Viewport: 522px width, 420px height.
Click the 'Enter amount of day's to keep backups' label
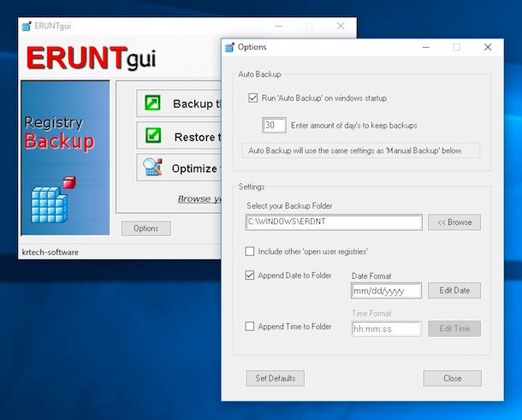pos(354,126)
